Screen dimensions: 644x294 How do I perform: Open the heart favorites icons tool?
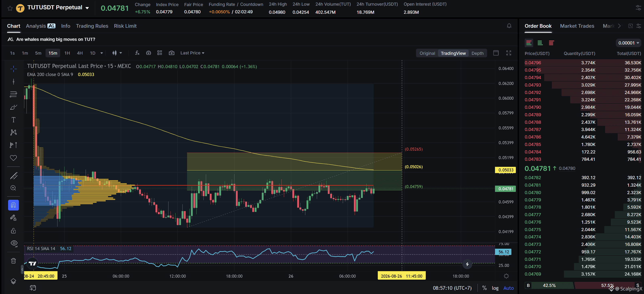point(14,158)
